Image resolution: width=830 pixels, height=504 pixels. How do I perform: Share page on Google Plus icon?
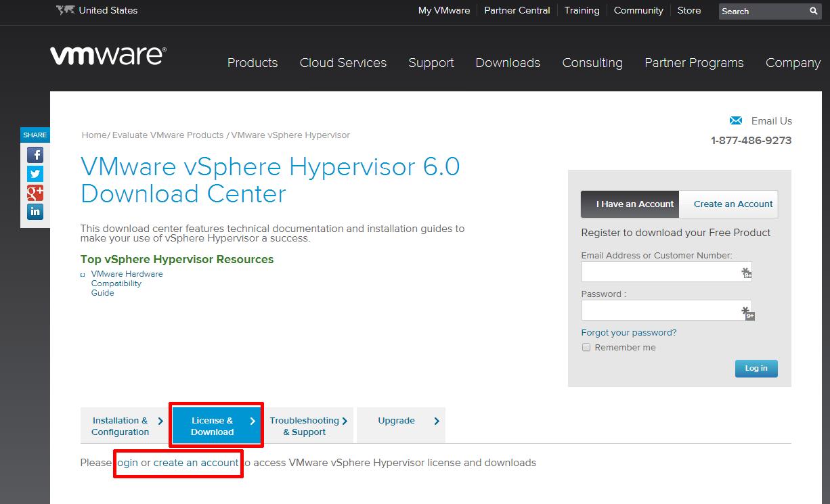(x=35, y=193)
